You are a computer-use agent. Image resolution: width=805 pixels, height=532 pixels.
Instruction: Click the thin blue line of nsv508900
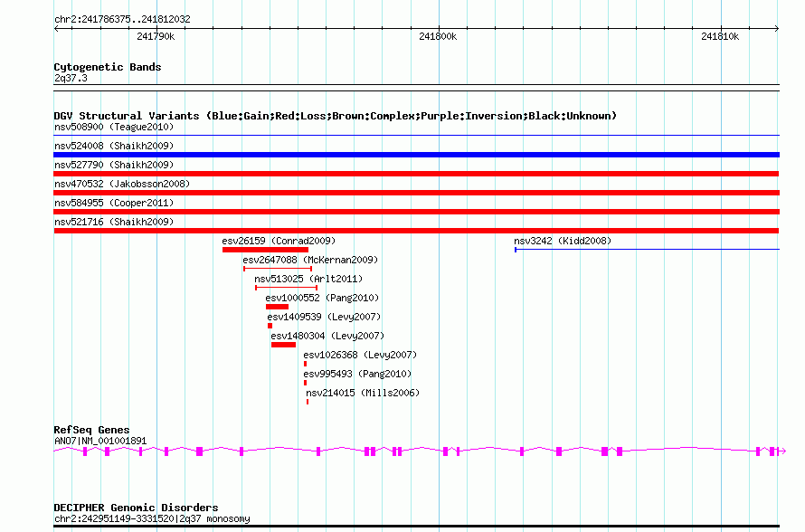(416, 136)
